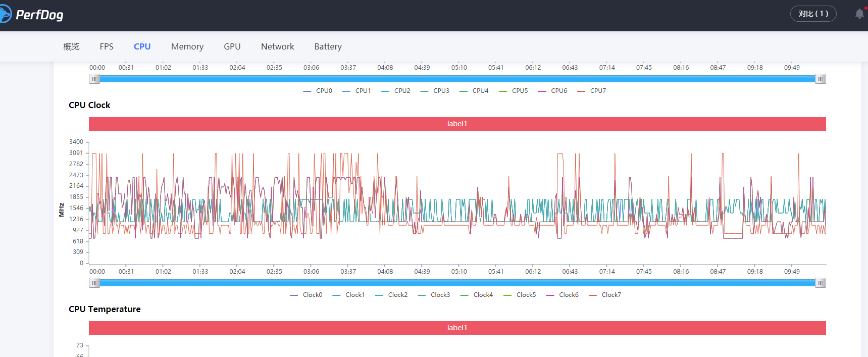
Task: Toggle Clock7 legend item
Action: click(x=605, y=295)
